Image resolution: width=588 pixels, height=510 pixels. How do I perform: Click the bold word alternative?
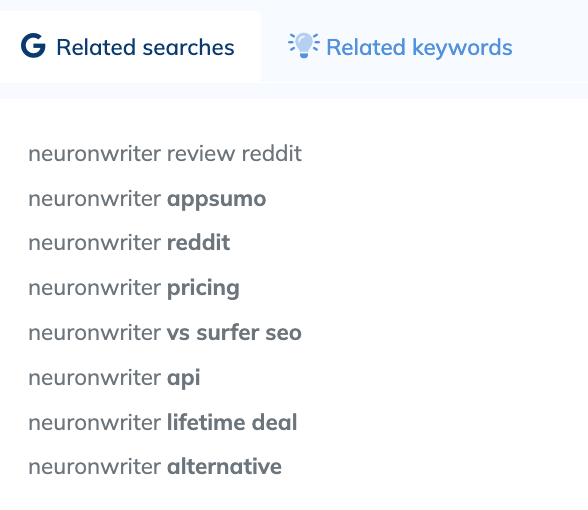(224, 467)
